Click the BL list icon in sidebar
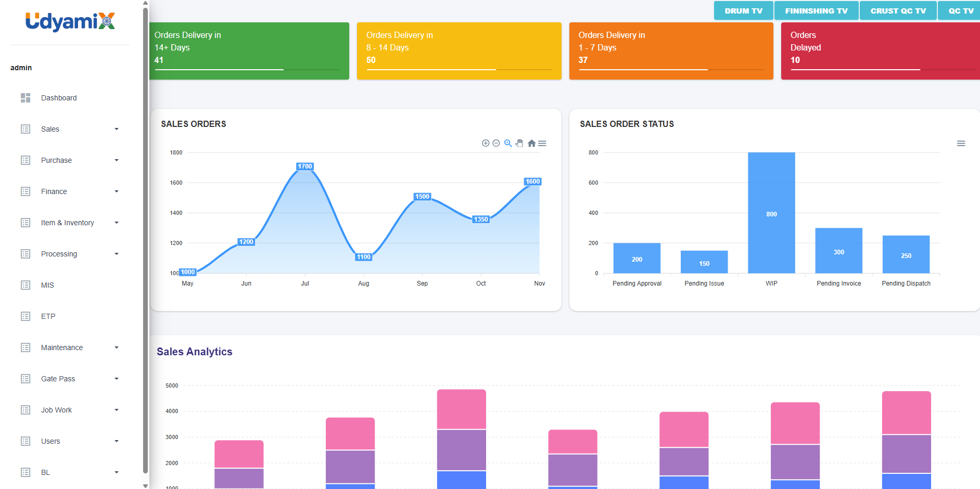 26,472
